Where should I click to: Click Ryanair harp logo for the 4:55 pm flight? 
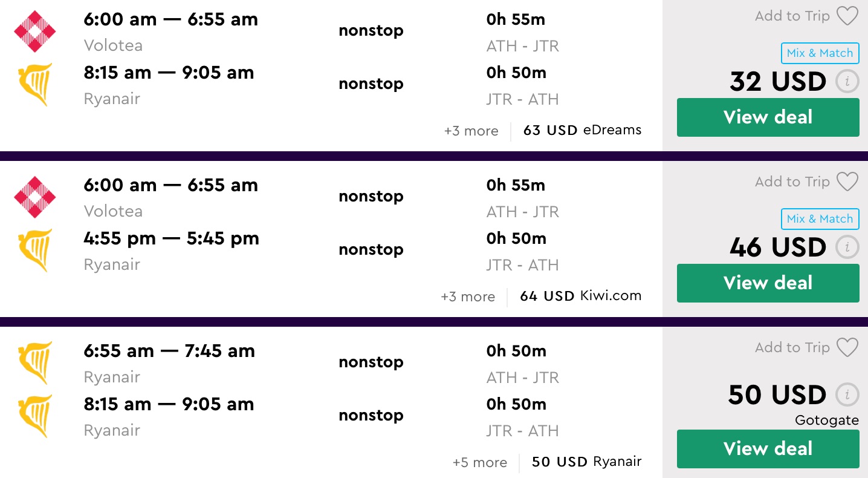click(35, 250)
